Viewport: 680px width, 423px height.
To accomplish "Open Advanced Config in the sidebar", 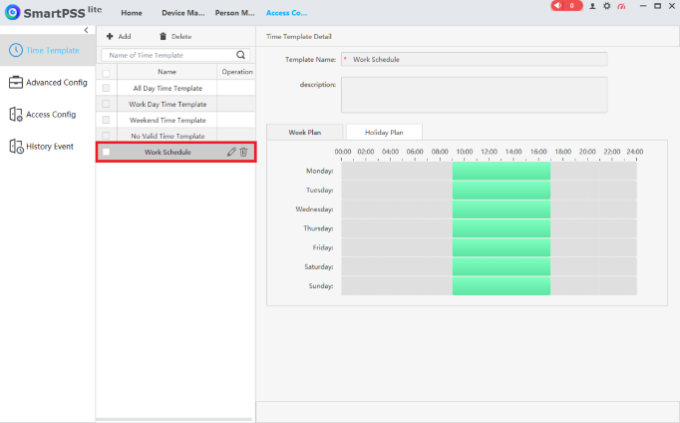I will [48, 82].
